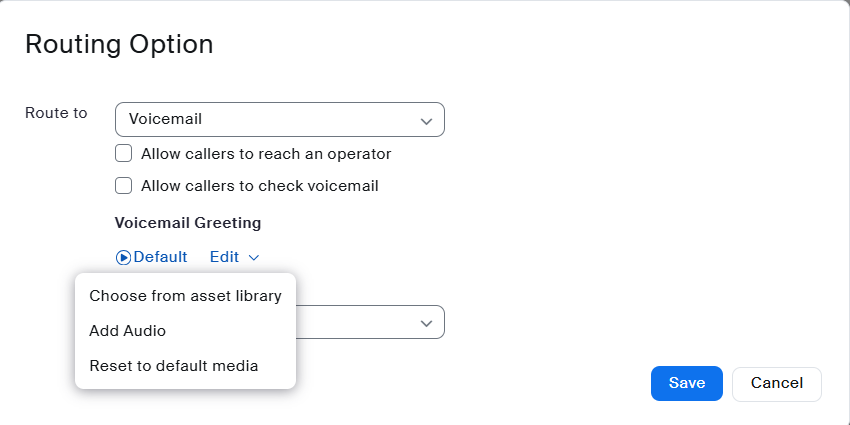Click the Routing Option dialog heading
This screenshot has height=425, width=850.
(x=119, y=44)
